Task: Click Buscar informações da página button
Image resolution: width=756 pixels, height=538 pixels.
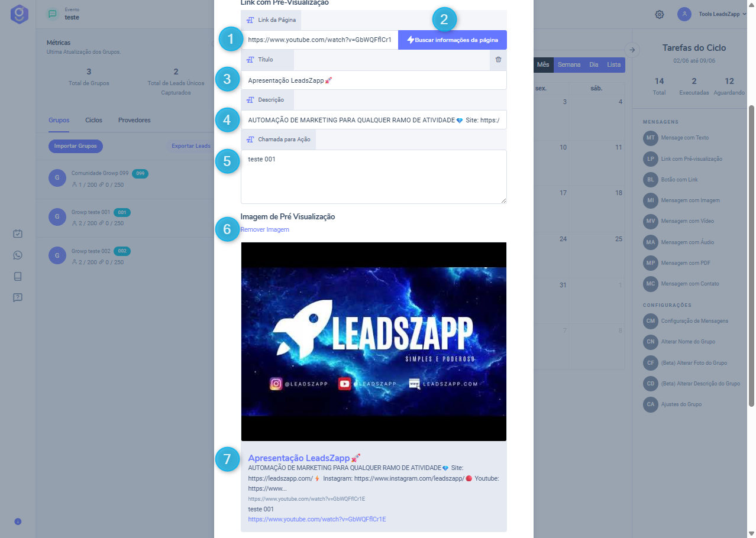Action: click(453, 40)
